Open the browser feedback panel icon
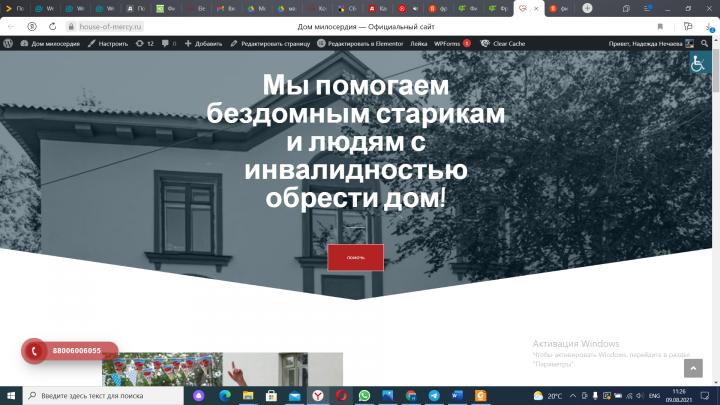Image resolution: width=720 pixels, height=405 pixels. (687, 27)
